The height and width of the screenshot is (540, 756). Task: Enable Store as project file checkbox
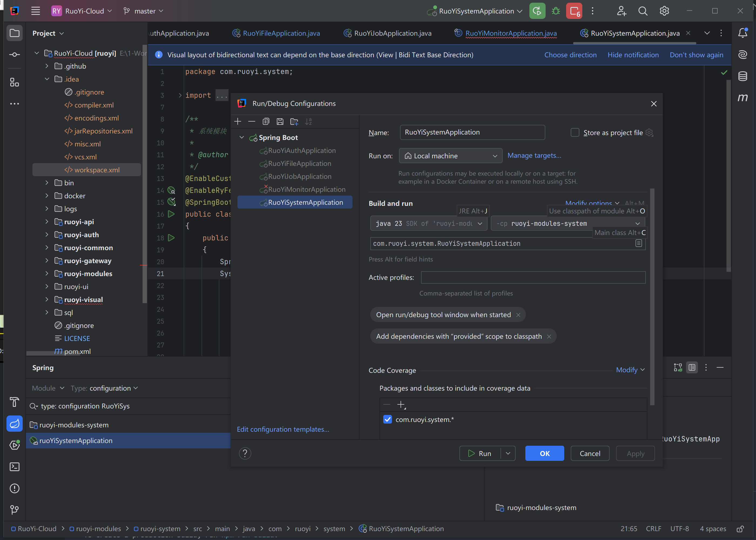575,132
